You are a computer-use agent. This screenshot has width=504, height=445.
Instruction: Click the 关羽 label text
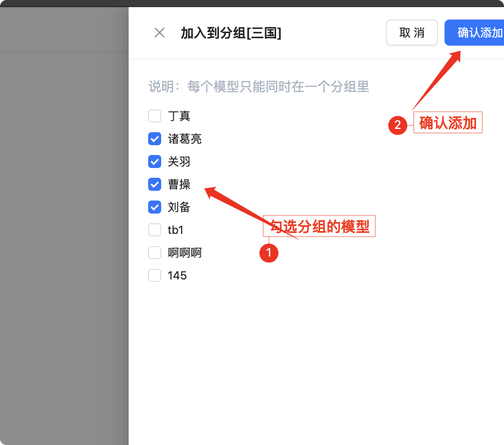pyautogui.click(x=179, y=161)
